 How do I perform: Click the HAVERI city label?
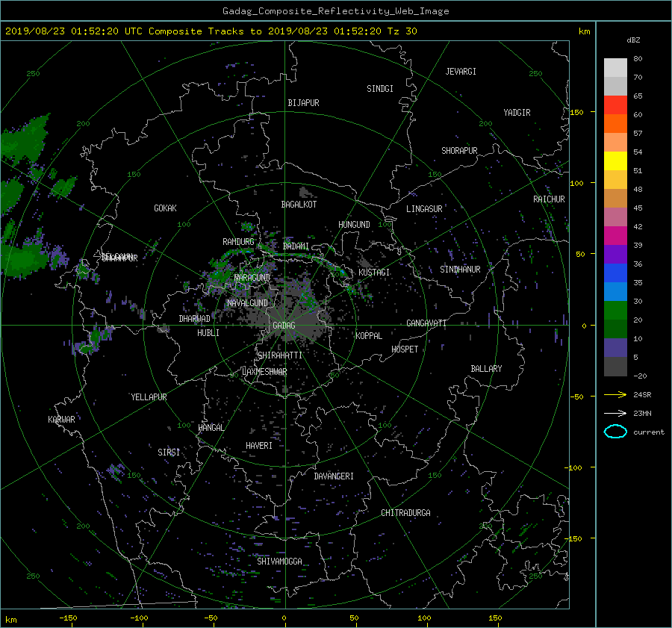point(259,446)
